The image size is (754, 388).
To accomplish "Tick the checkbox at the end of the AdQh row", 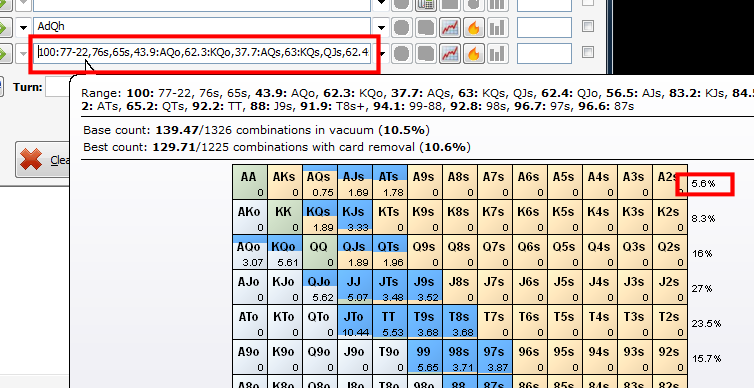I will pyautogui.click(x=588, y=26).
